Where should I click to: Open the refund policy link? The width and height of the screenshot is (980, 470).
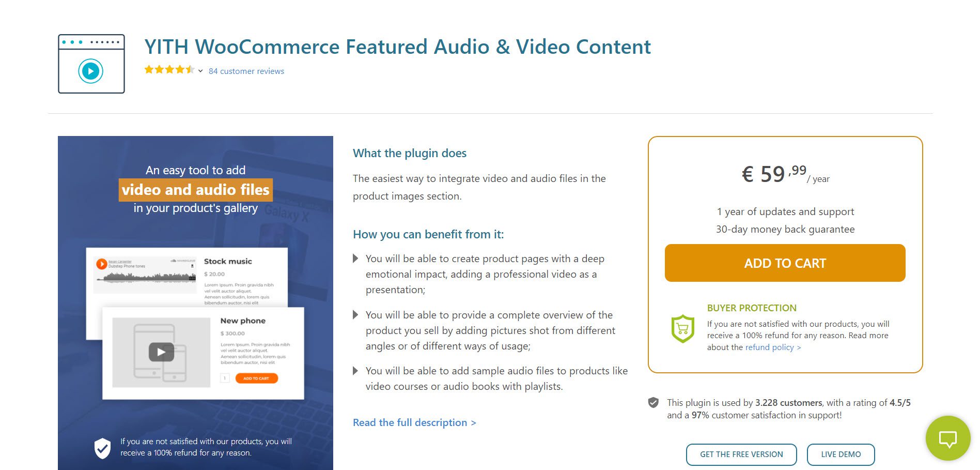click(x=773, y=347)
